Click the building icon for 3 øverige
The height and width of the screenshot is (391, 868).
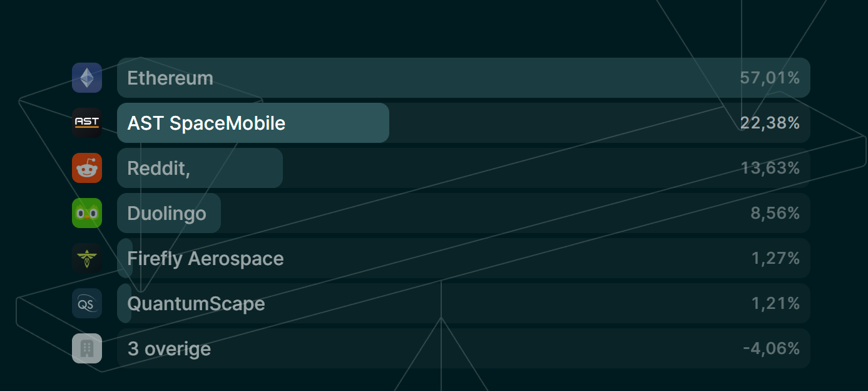(87, 348)
